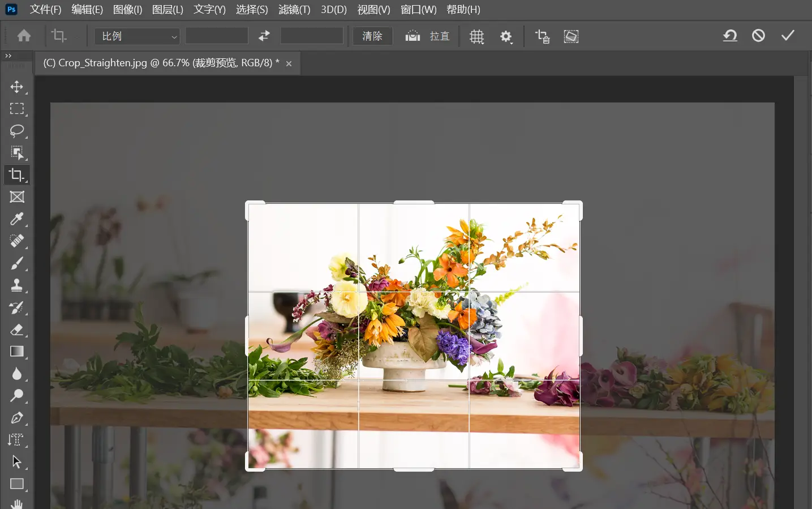Screen dimensions: 812x509
Task: Select the Pen tool
Action: tap(17, 418)
